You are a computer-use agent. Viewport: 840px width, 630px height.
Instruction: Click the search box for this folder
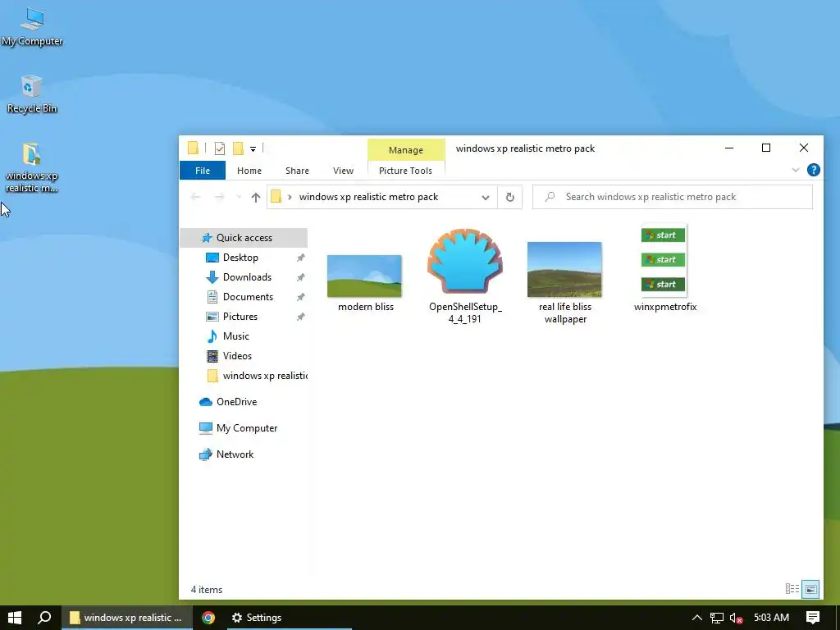(673, 197)
